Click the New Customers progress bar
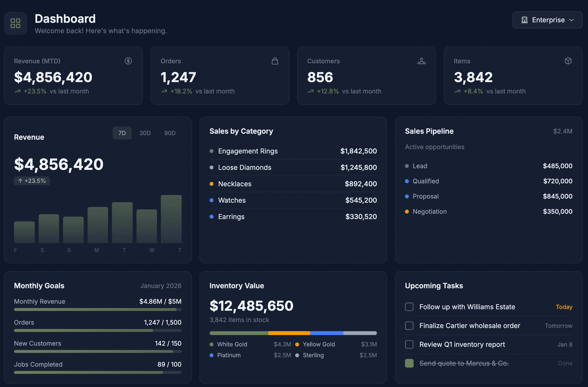 coord(98,351)
